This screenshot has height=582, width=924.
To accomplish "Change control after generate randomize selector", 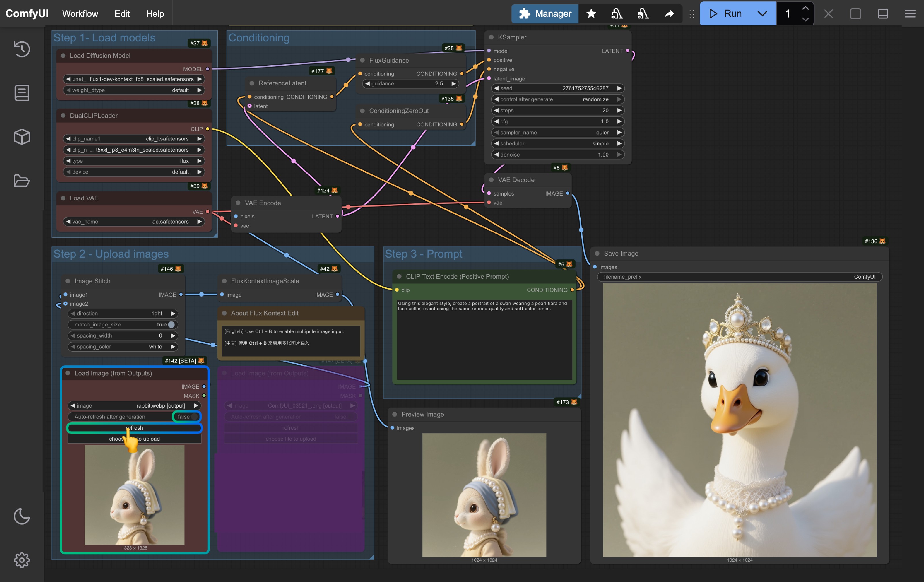I will (x=558, y=99).
